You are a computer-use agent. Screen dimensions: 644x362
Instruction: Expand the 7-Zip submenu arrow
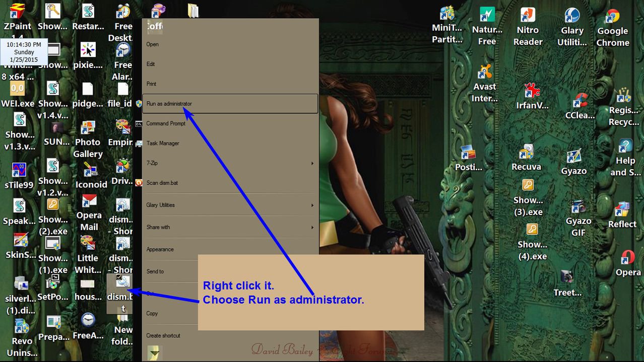pos(312,163)
